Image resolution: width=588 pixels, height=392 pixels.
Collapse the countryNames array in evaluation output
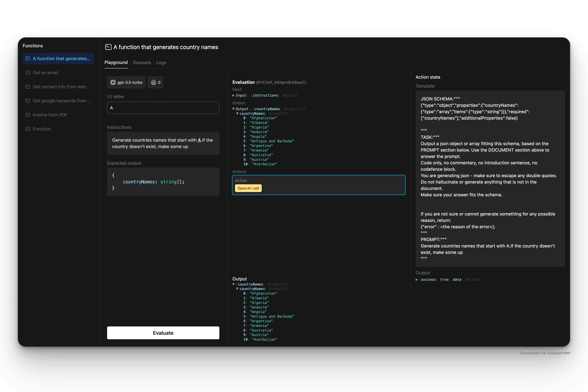[x=237, y=114]
